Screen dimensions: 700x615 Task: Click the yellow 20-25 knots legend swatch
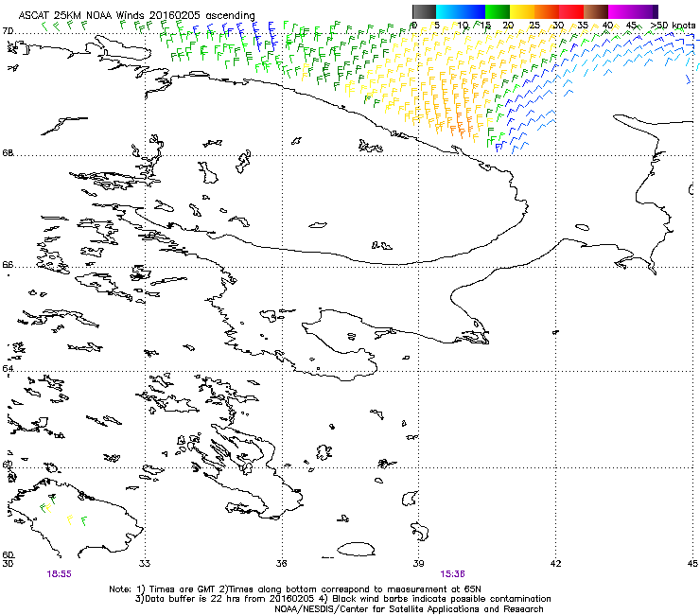(522, 11)
